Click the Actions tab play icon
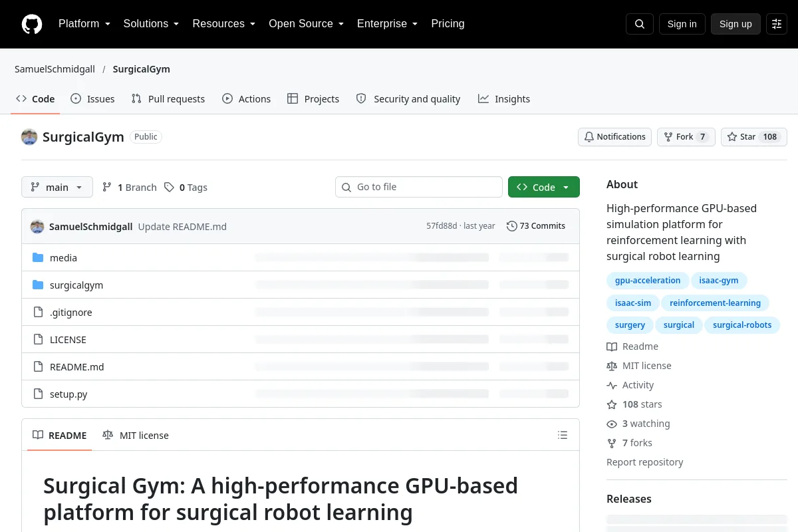Image resolution: width=798 pixels, height=532 pixels. pos(227,98)
